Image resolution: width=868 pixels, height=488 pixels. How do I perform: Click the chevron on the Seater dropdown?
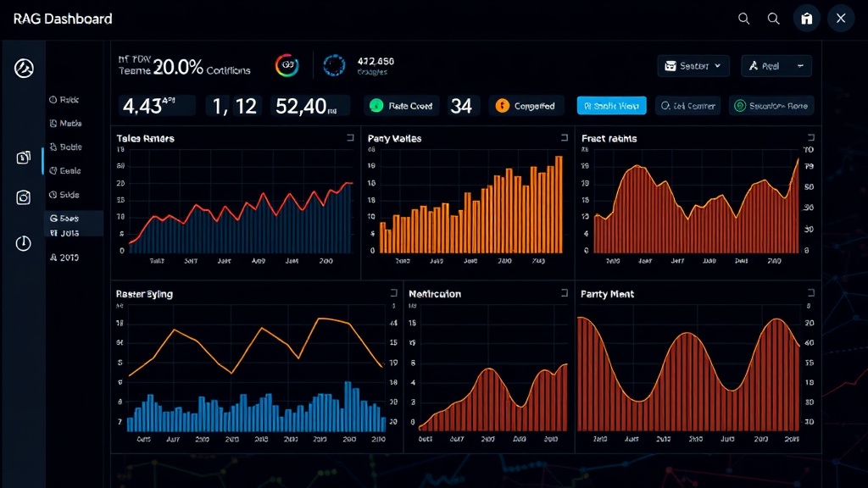[x=718, y=66]
